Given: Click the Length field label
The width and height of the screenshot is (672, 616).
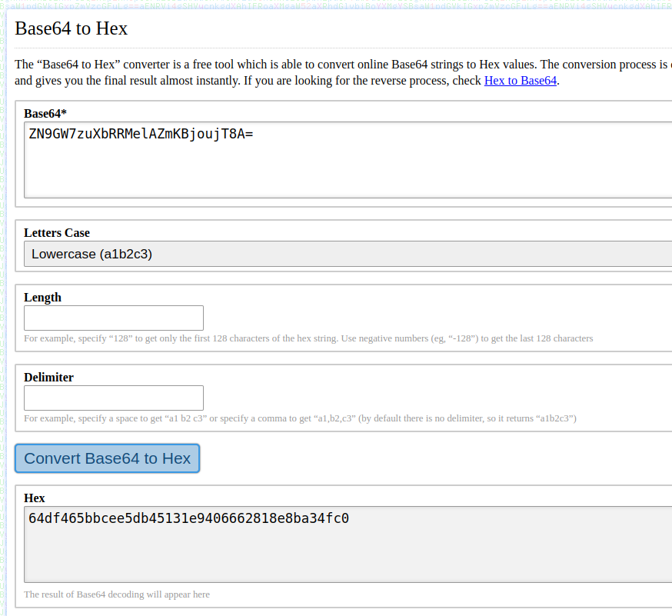Looking at the screenshot, I should [x=42, y=297].
